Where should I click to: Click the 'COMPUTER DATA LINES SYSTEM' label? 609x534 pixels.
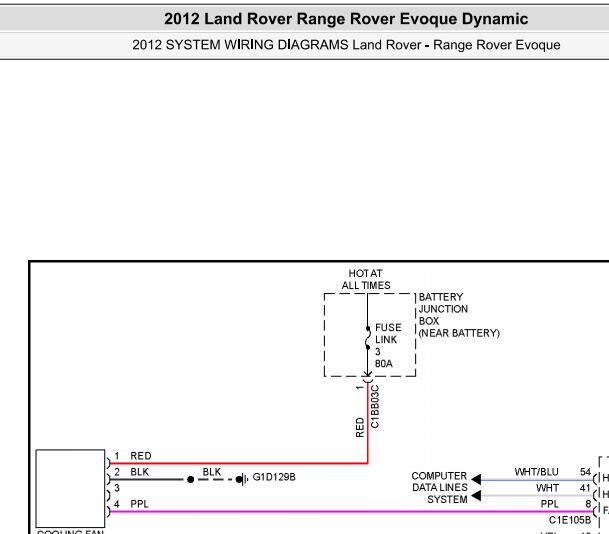tap(439, 488)
